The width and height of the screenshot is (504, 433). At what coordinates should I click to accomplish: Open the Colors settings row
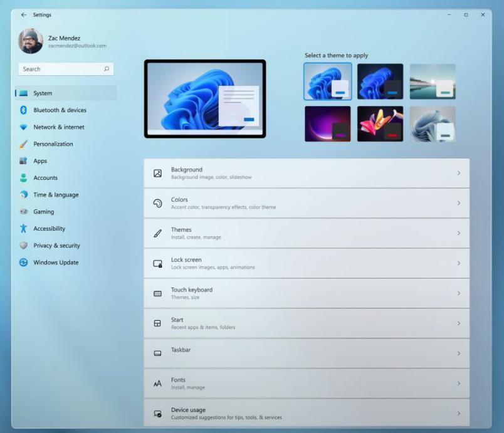tap(306, 203)
